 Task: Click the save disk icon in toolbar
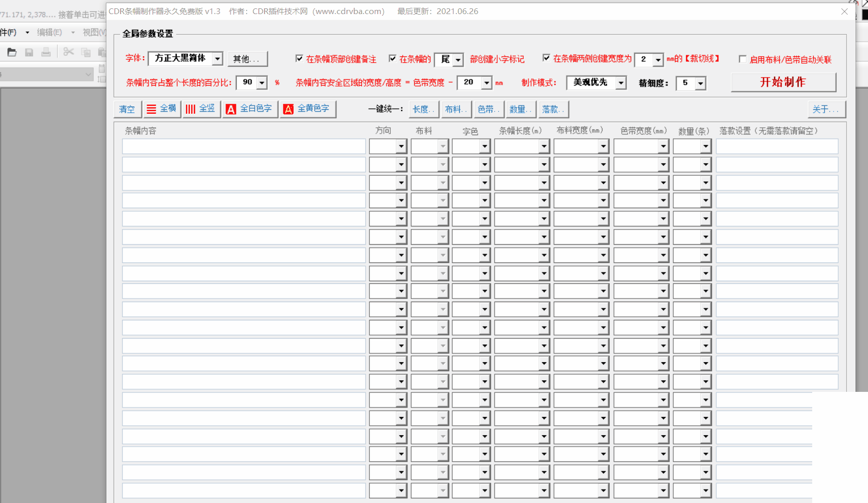pos(29,52)
